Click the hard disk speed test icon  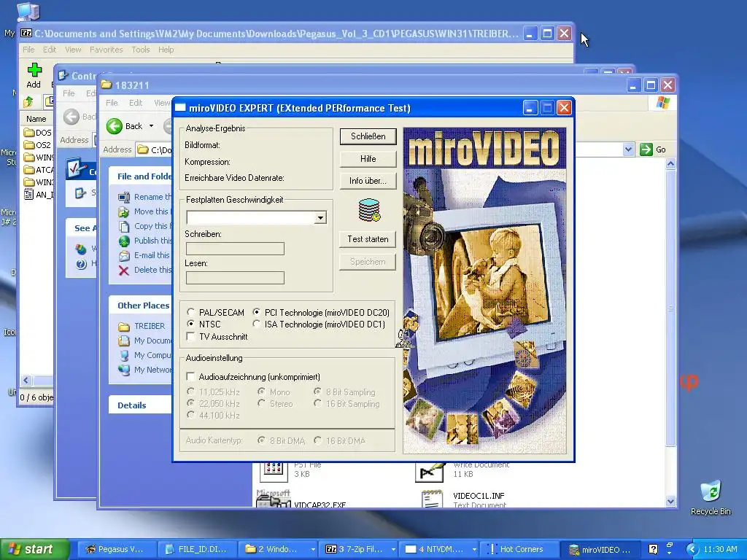(368, 211)
